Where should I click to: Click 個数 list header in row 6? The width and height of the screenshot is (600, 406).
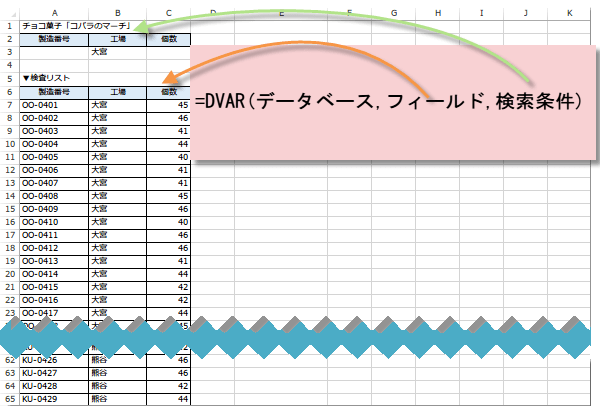[169, 92]
